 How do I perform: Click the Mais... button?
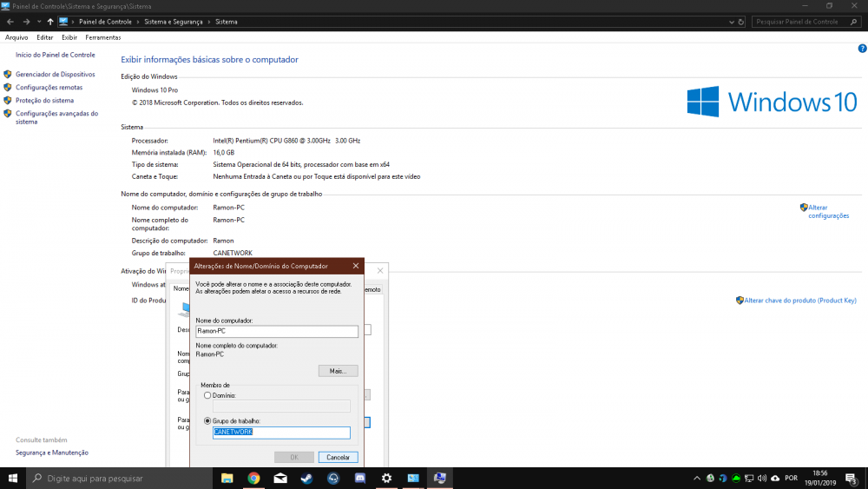tap(338, 371)
